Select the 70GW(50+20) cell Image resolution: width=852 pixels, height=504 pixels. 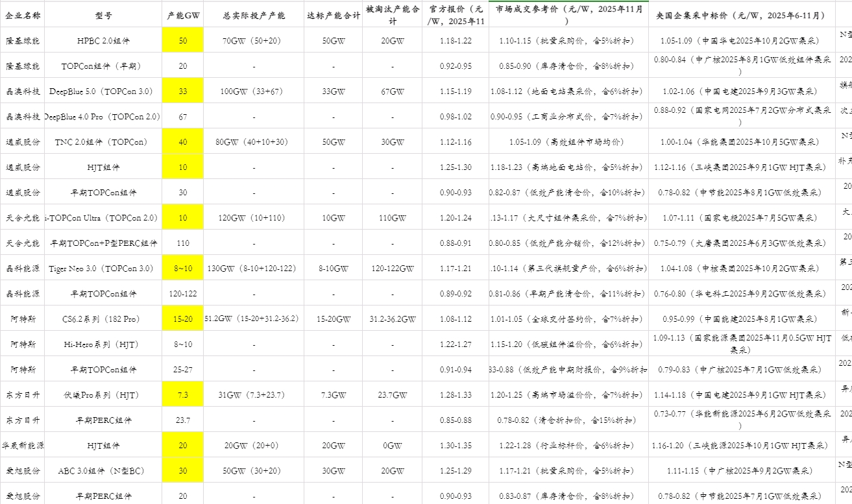(254, 40)
